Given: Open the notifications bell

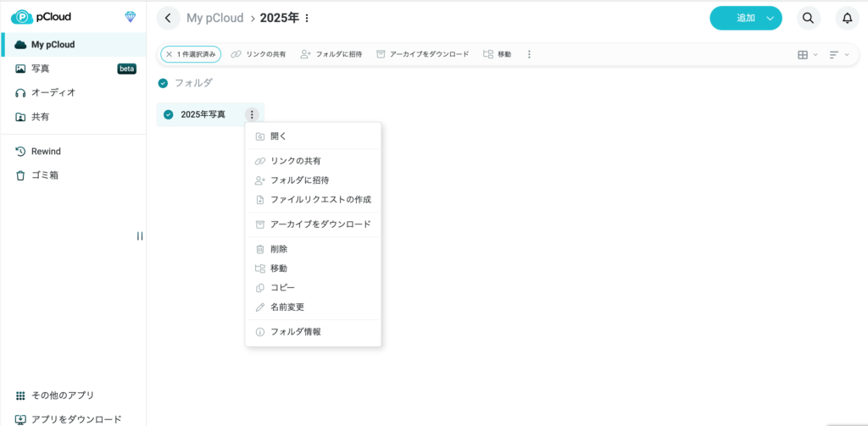Looking at the screenshot, I should 846,18.
